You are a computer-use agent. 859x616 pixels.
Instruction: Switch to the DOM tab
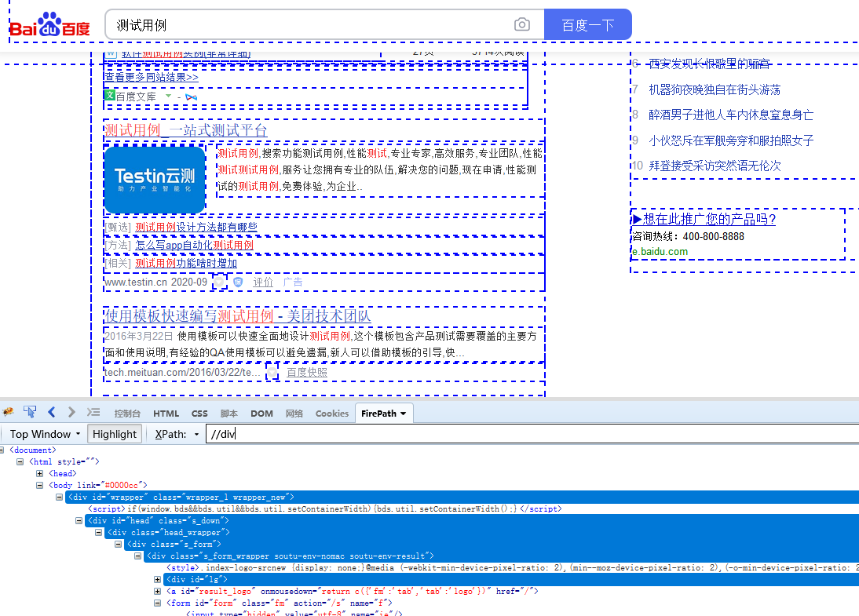262,414
